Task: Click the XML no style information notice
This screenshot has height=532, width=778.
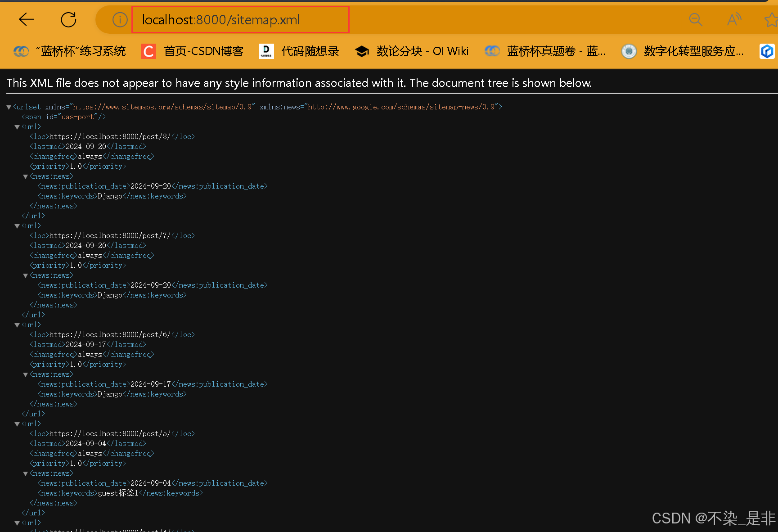Action: [299, 83]
